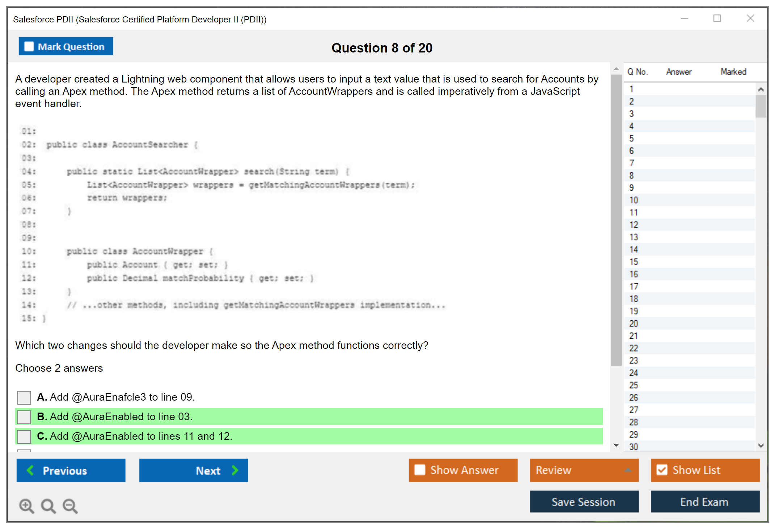The image size is (778, 532).
Task: Click the End Exam button
Action: pos(705,502)
